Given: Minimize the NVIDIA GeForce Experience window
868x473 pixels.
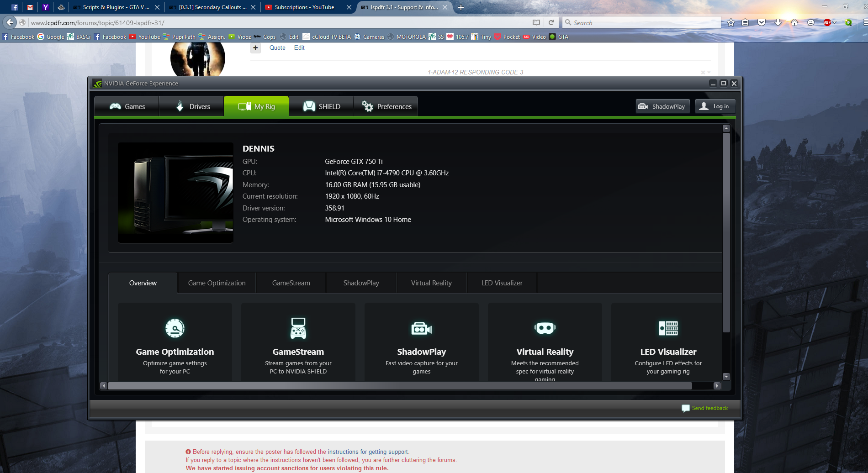Looking at the screenshot, I should [x=713, y=84].
